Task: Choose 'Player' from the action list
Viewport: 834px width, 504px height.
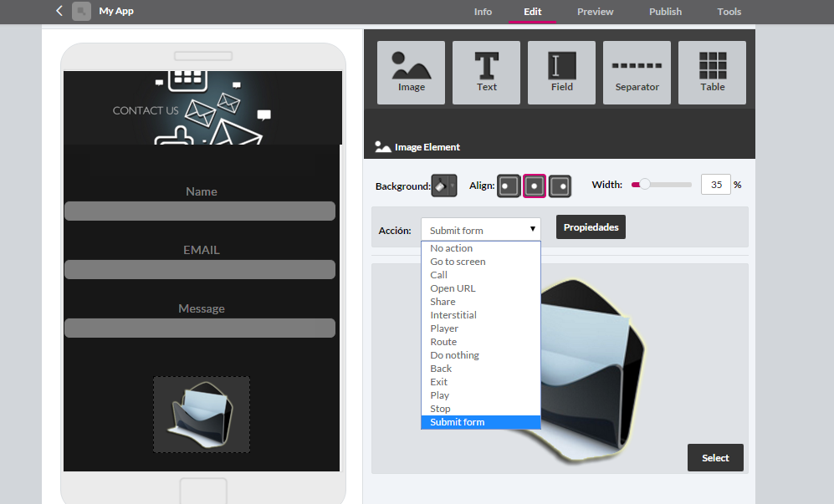Action: coord(481,328)
